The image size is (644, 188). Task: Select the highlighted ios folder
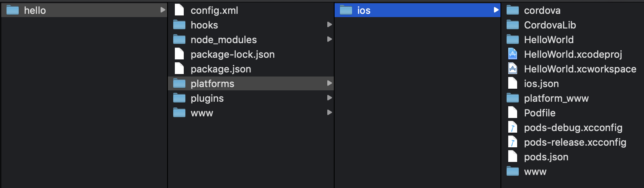click(x=418, y=10)
